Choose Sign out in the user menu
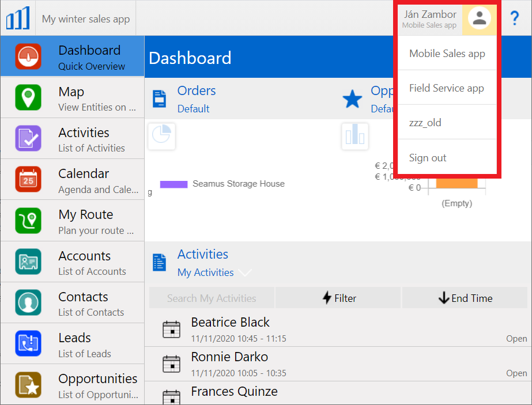The height and width of the screenshot is (405, 532). pyautogui.click(x=428, y=158)
